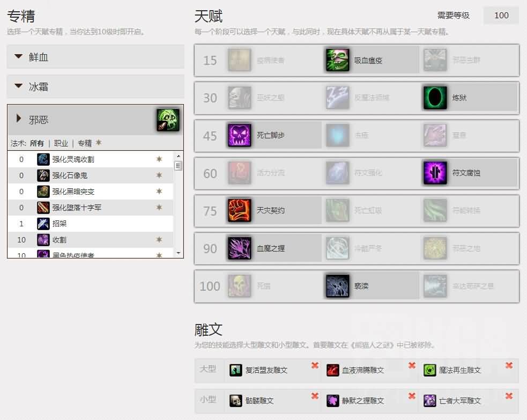This screenshot has height=420, width=527.
Task: Click the 强化黑暗突变 spell name
Action: point(73,191)
